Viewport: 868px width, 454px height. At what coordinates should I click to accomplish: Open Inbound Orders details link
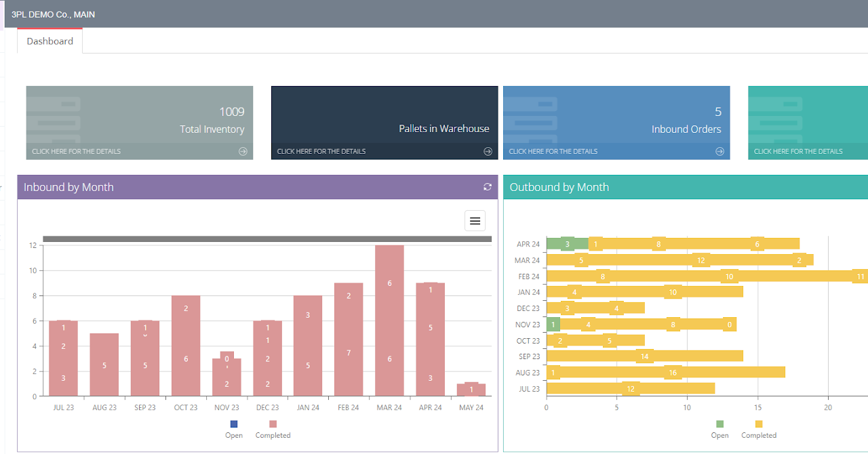click(553, 152)
